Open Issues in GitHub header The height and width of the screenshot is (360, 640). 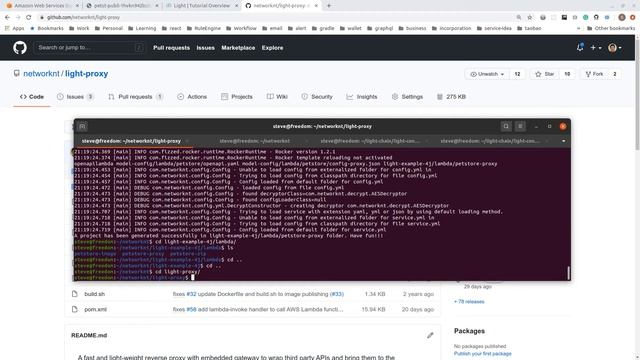coord(205,48)
